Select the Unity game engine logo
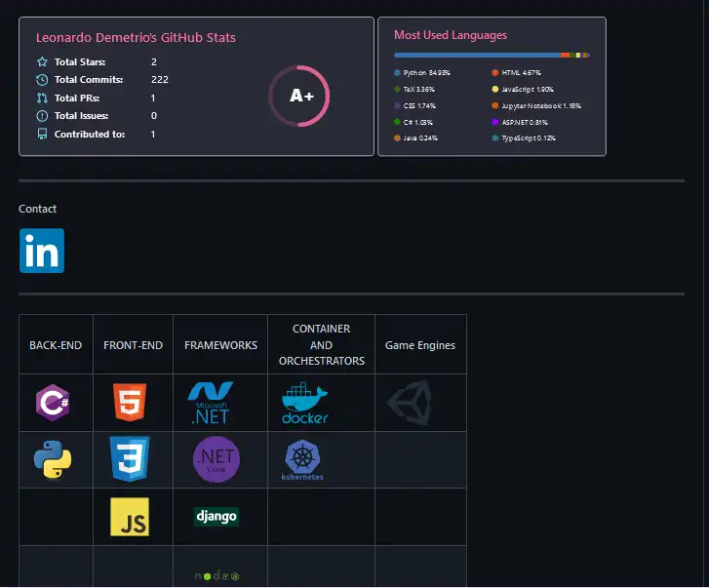This screenshot has height=588, width=709. [408, 403]
